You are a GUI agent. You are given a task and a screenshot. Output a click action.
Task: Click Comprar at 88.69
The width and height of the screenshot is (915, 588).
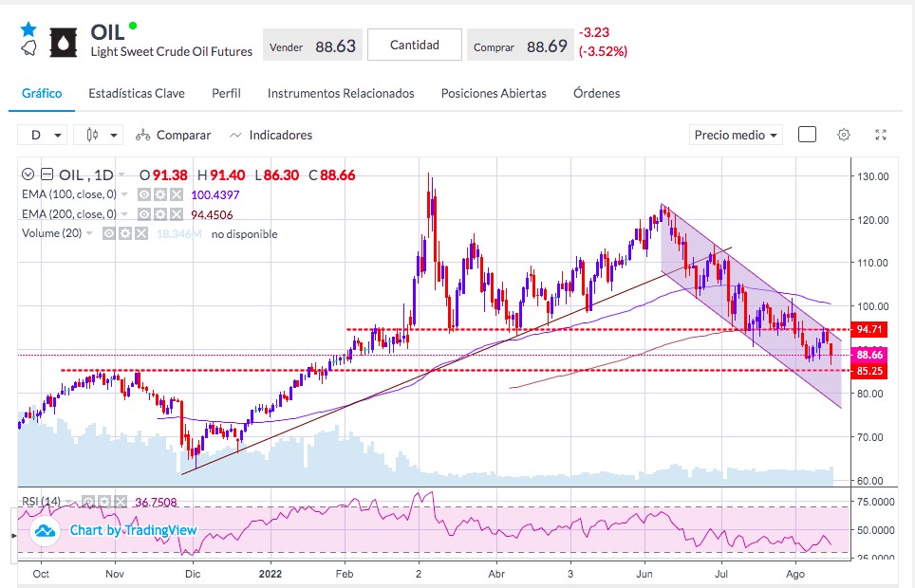tap(520, 45)
